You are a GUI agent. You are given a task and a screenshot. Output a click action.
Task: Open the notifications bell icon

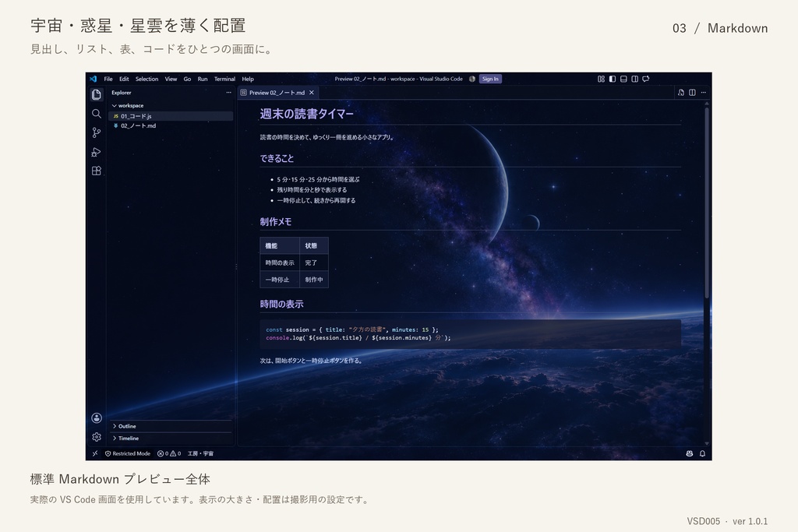tap(702, 453)
